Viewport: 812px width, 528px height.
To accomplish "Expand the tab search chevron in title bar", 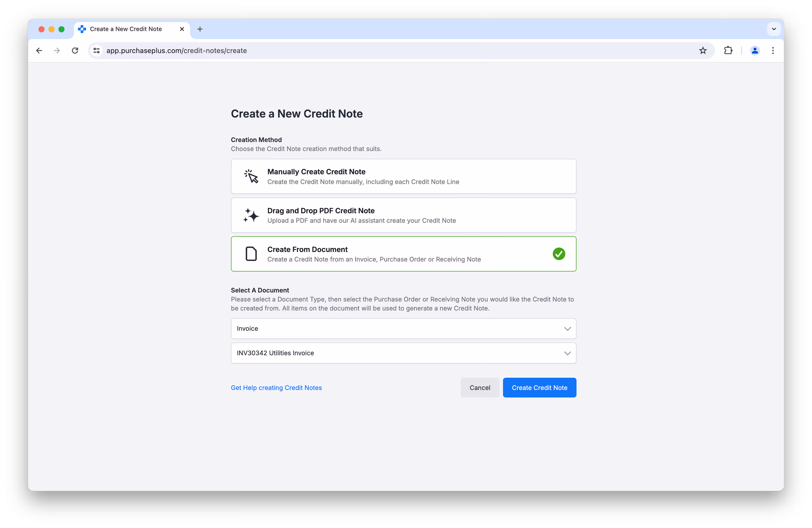I will click(774, 29).
